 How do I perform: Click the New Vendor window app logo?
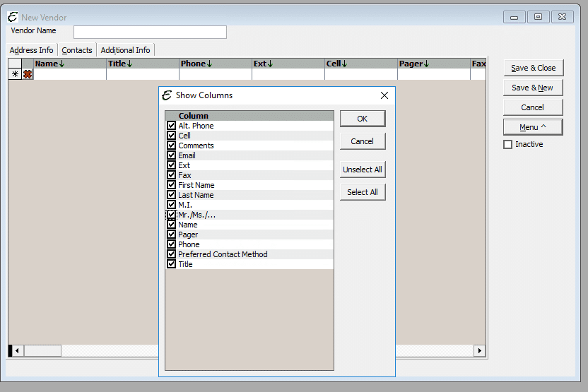coord(13,17)
